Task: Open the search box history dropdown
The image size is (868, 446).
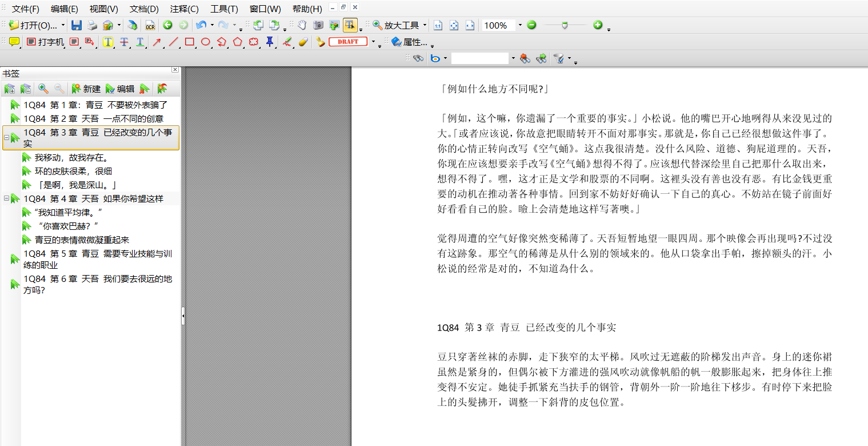Action: tap(513, 58)
